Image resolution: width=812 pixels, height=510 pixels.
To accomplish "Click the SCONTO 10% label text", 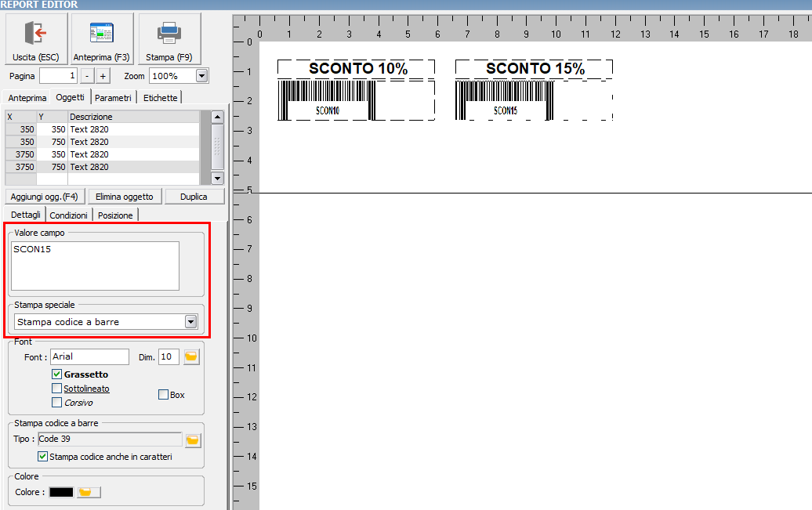I will (x=358, y=68).
